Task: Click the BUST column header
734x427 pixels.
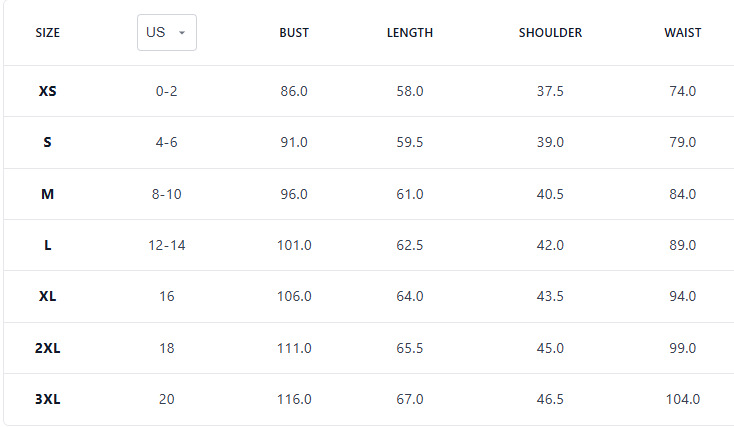Action: point(294,33)
